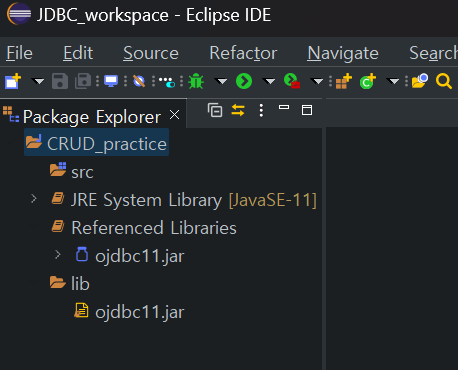Screen dimensions: 458x370
Task: Select the Referenced Libraries entry
Action: point(154,228)
